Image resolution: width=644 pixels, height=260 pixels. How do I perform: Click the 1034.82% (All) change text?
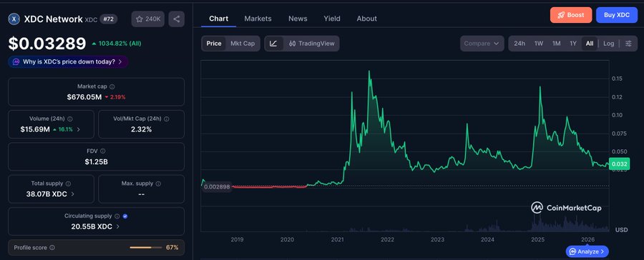119,44
